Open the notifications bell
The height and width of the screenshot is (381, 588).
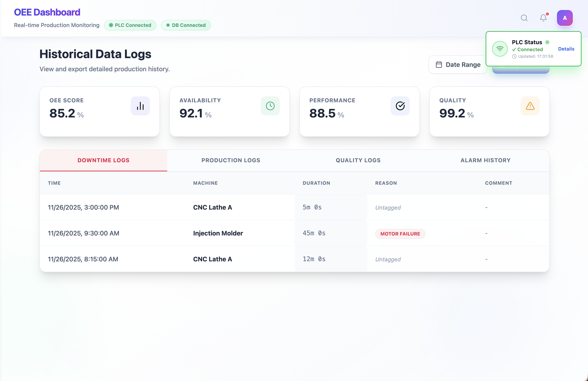[543, 18]
